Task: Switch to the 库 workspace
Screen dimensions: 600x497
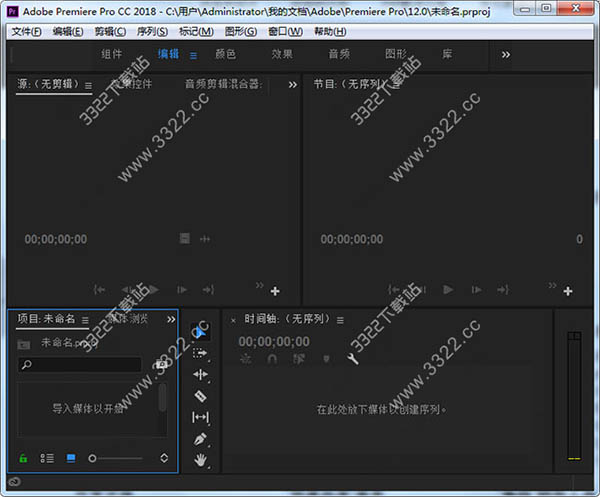Action: click(x=447, y=54)
